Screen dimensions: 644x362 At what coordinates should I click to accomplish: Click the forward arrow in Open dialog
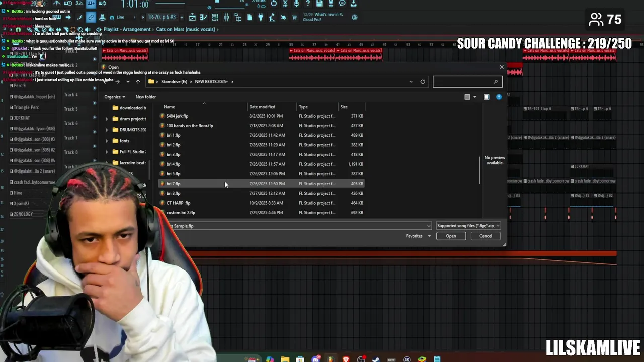tap(117, 81)
